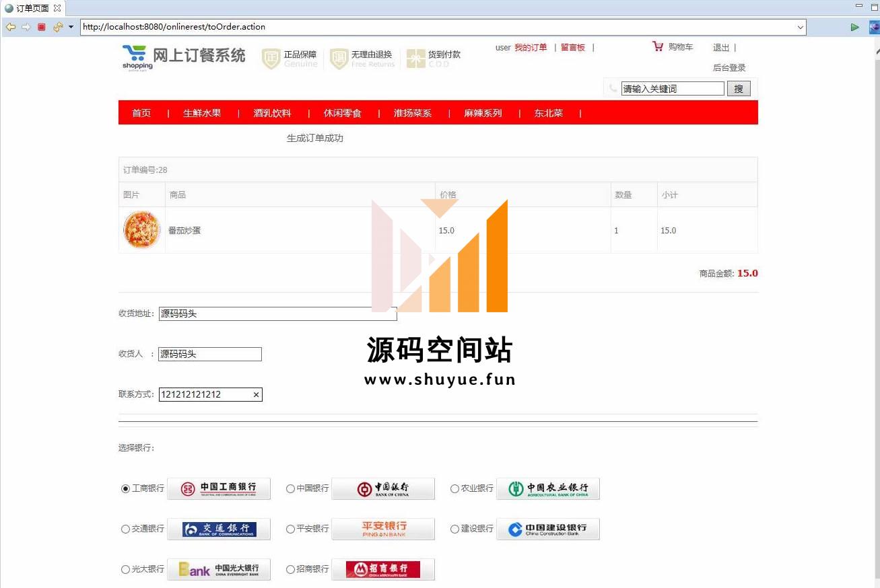This screenshot has width=880, height=588.
Task: Clear the 联系方式 field with X
Action: click(x=256, y=395)
